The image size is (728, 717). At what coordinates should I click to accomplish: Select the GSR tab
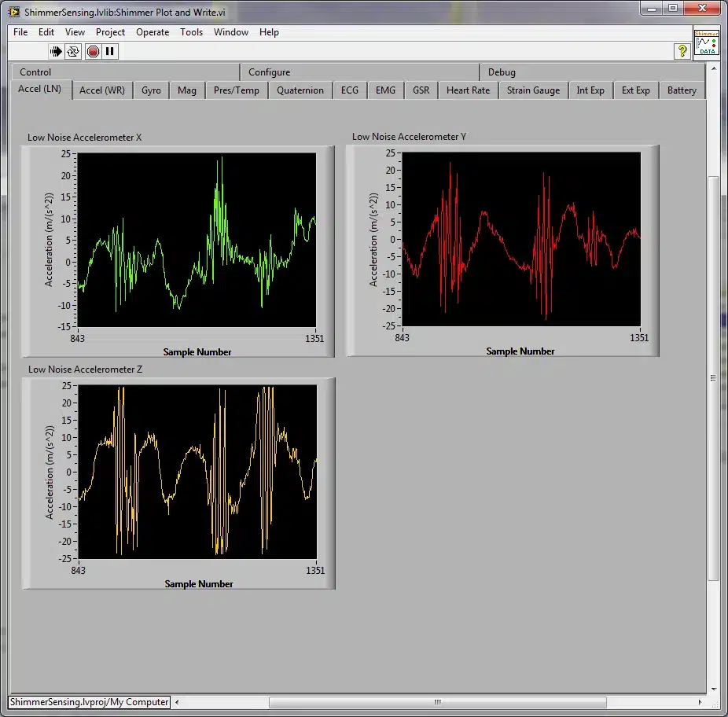point(421,90)
